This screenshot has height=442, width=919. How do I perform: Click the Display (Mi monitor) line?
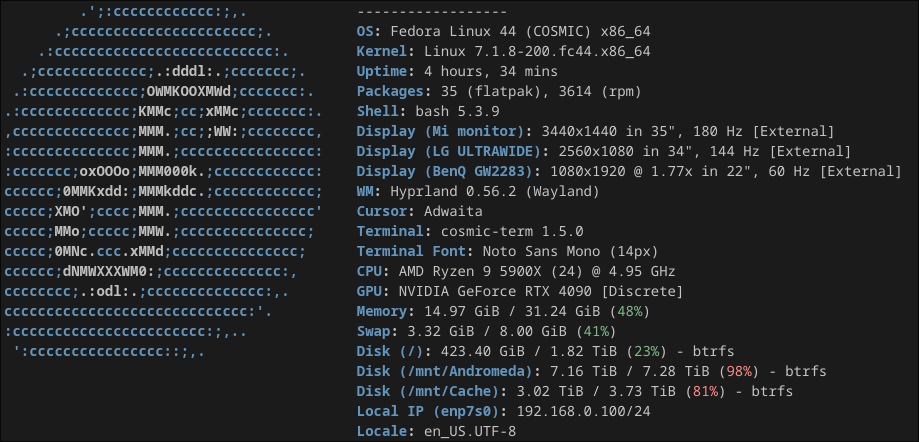point(595,131)
